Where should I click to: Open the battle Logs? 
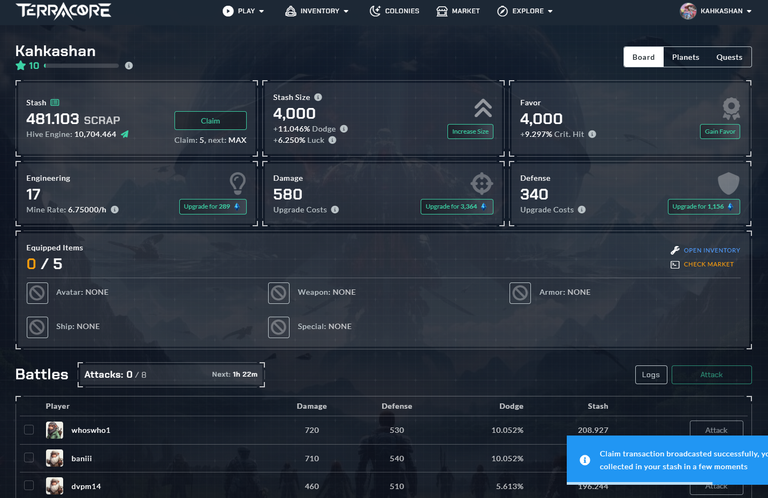651,375
